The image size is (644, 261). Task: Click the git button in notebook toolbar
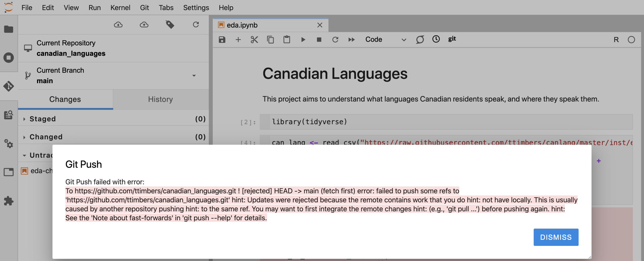(x=452, y=39)
